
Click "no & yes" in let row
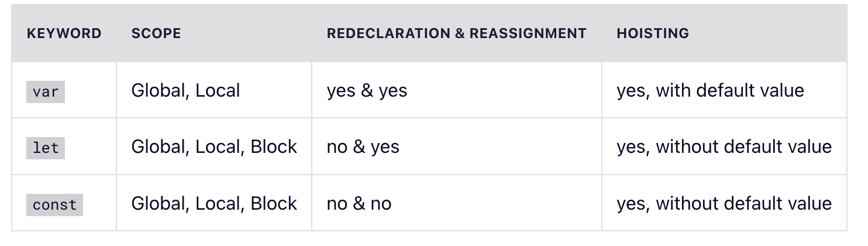point(363,147)
